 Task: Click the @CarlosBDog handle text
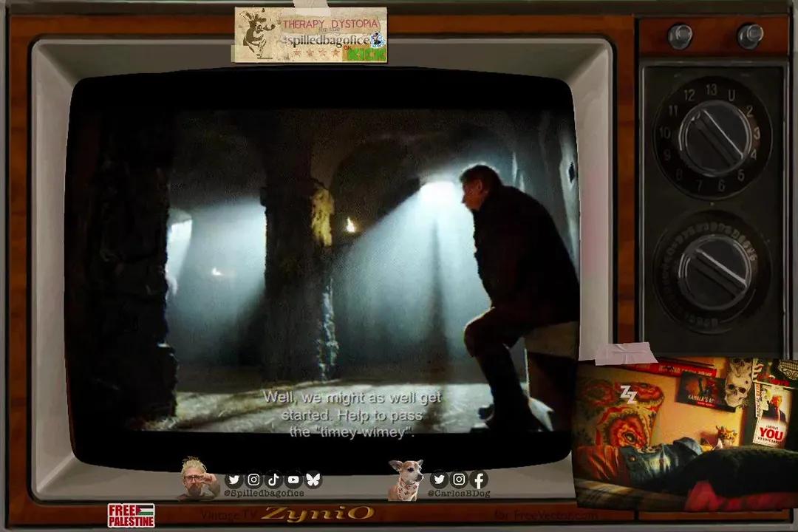coord(459,494)
